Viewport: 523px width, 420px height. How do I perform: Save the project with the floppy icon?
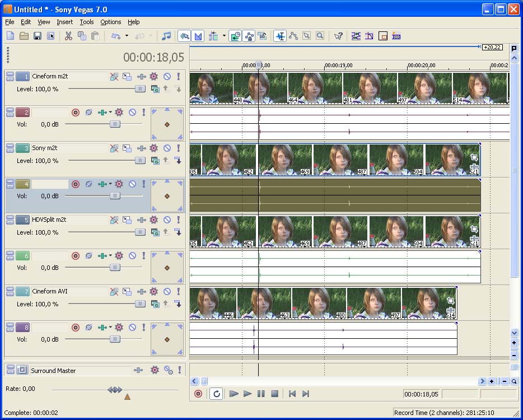38,36
